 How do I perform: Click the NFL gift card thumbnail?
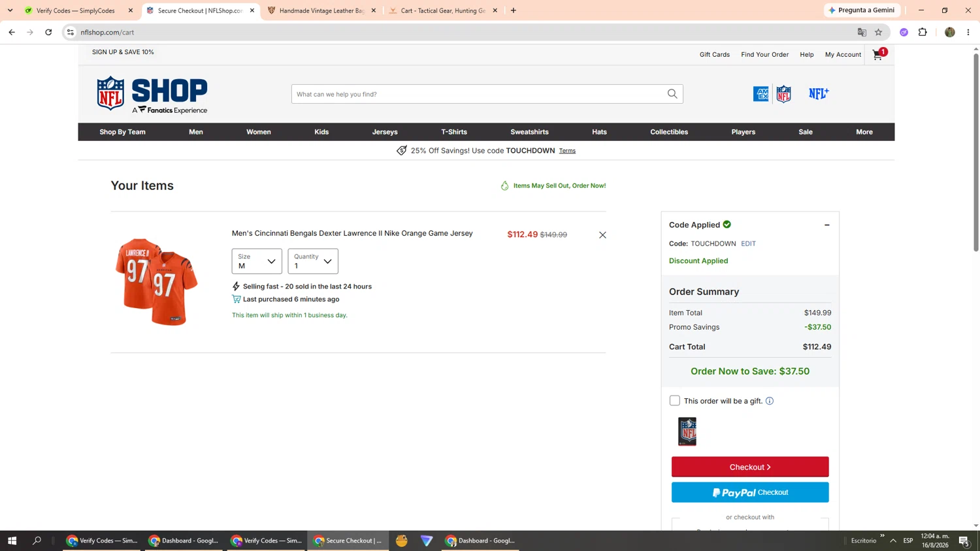click(x=687, y=432)
